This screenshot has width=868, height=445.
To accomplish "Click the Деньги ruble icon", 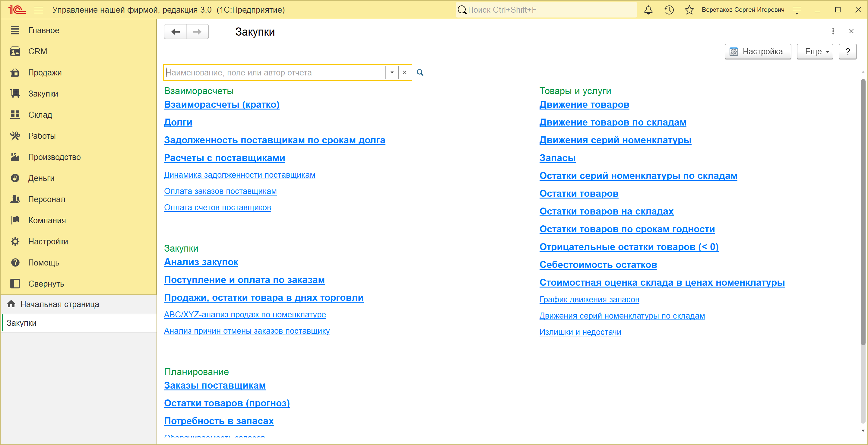I will pos(15,178).
